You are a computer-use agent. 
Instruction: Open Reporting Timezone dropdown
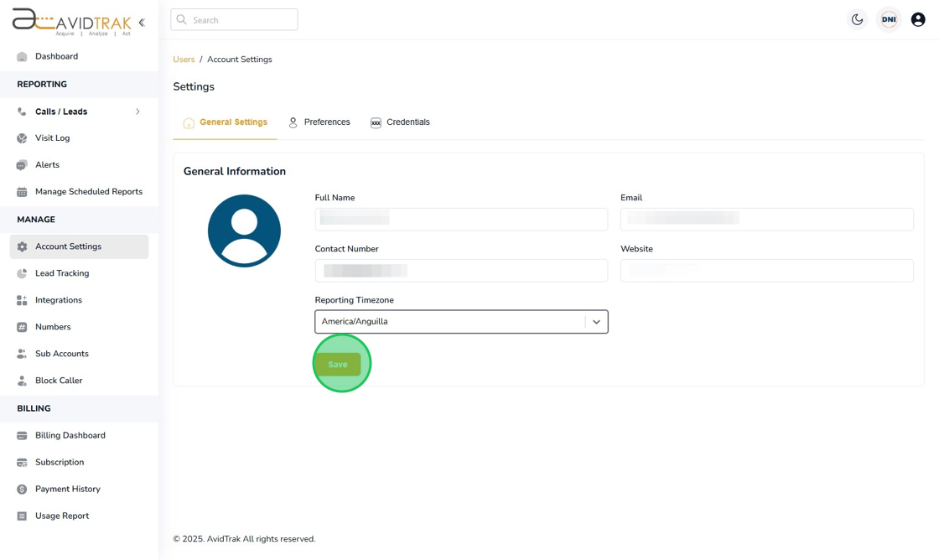(461, 322)
